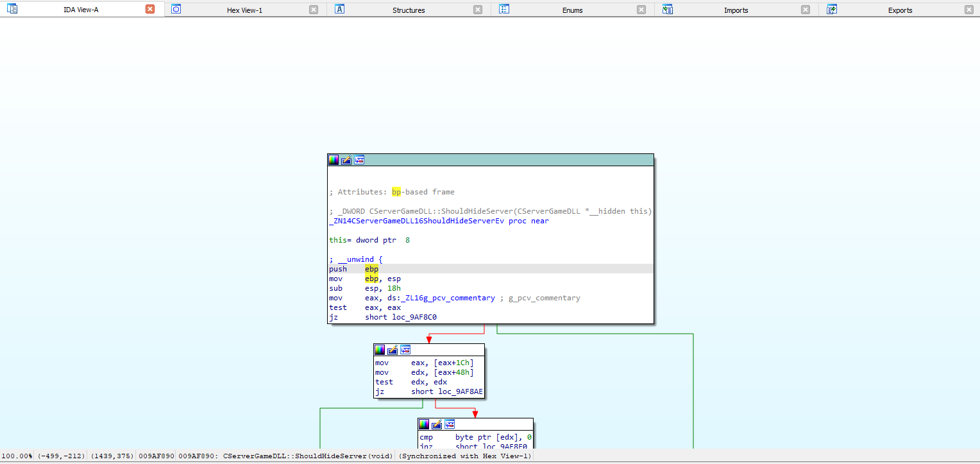Click the 100.00% zoom status entry
Image resolution: width=980 pixels, height=464 pixels.
(x=17, y=456)
